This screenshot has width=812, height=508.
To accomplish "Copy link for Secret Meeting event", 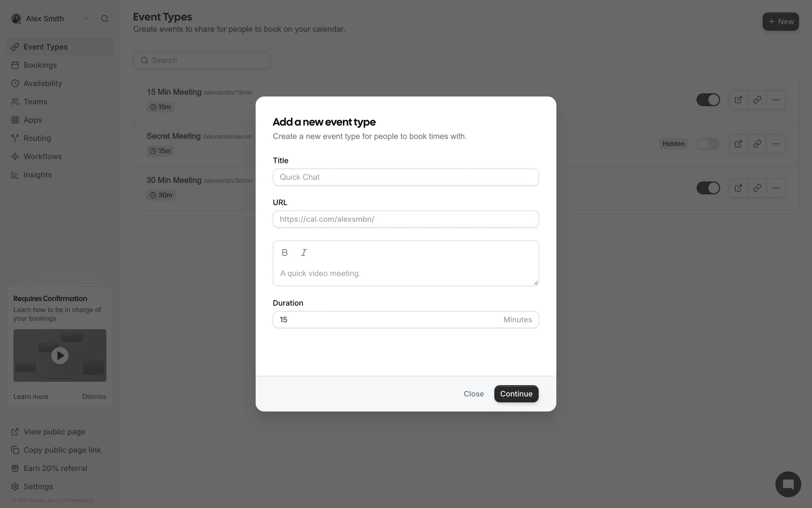I will [x=757, y=144].
